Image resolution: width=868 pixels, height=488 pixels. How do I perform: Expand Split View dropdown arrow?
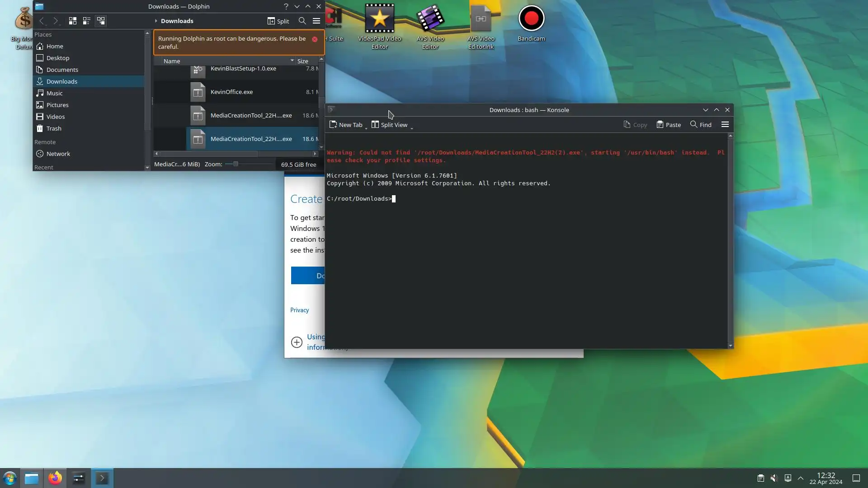[412, 128]
